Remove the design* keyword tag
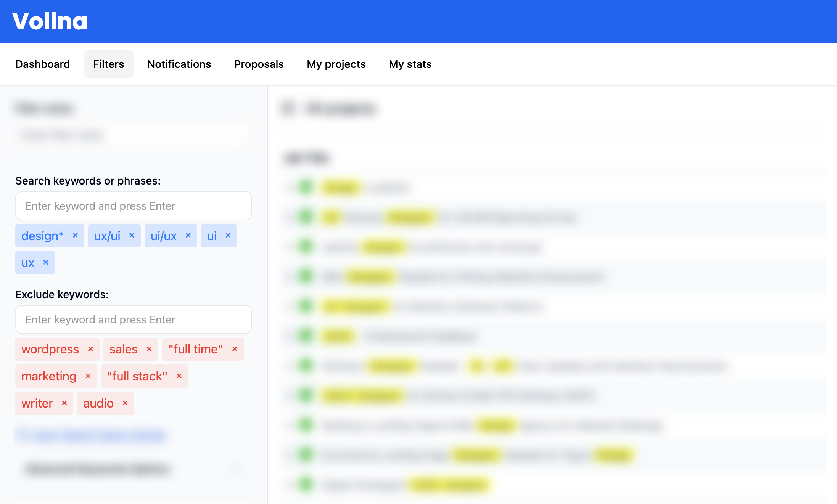The height and width of the screenshot is (504, 837). (75, 235)
